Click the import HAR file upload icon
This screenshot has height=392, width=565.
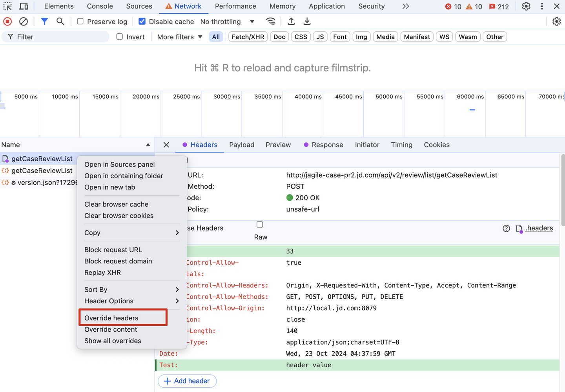[291, 22]
